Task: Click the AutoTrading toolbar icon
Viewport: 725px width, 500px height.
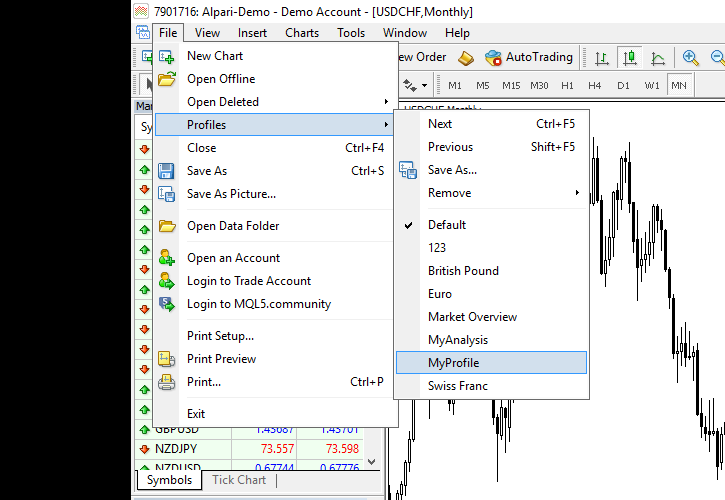Action: [493, 57]
